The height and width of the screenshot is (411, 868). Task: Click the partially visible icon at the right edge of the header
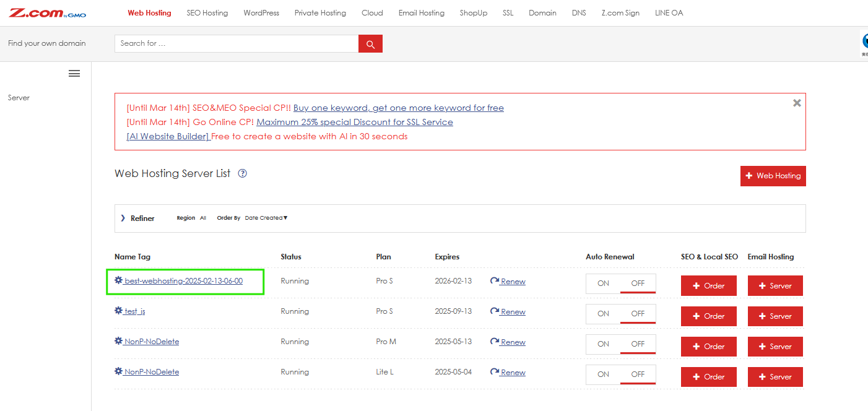coord(864,44)
